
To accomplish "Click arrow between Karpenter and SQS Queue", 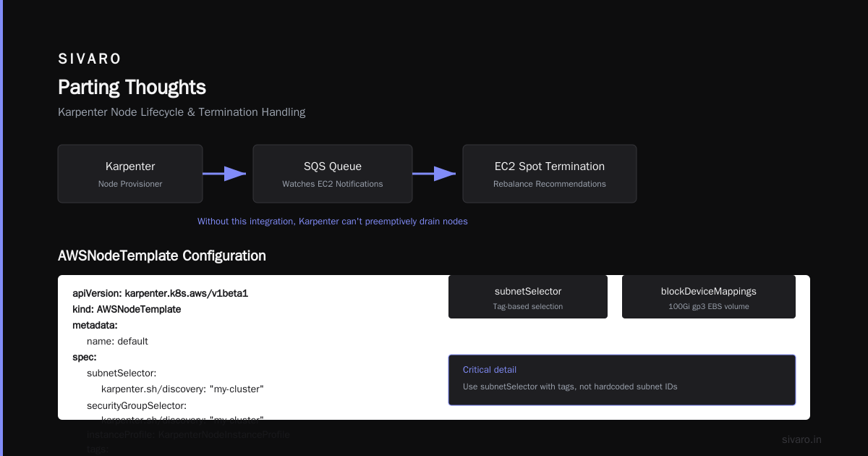I will coord(224,174).
